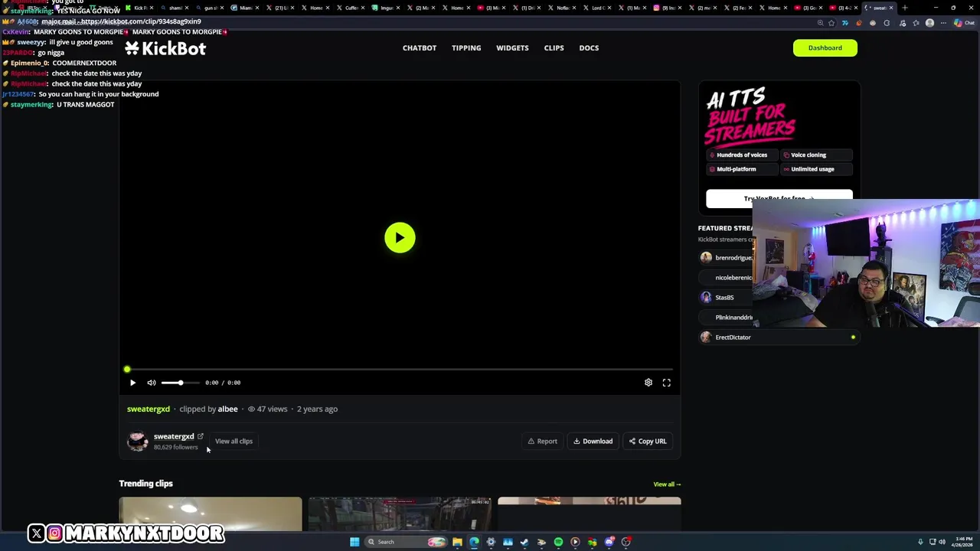Image resolution: width=980 pixels, height=551 pixels.
Task: Enter fullscreen on the video player
Action: pos(667,383)
